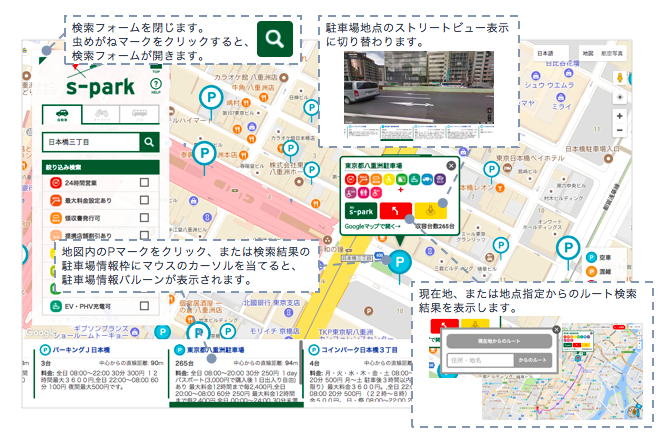Click the pink restroom icon in the balloon
This screenshot has height=442, width=671.
(x=363, y=193)
